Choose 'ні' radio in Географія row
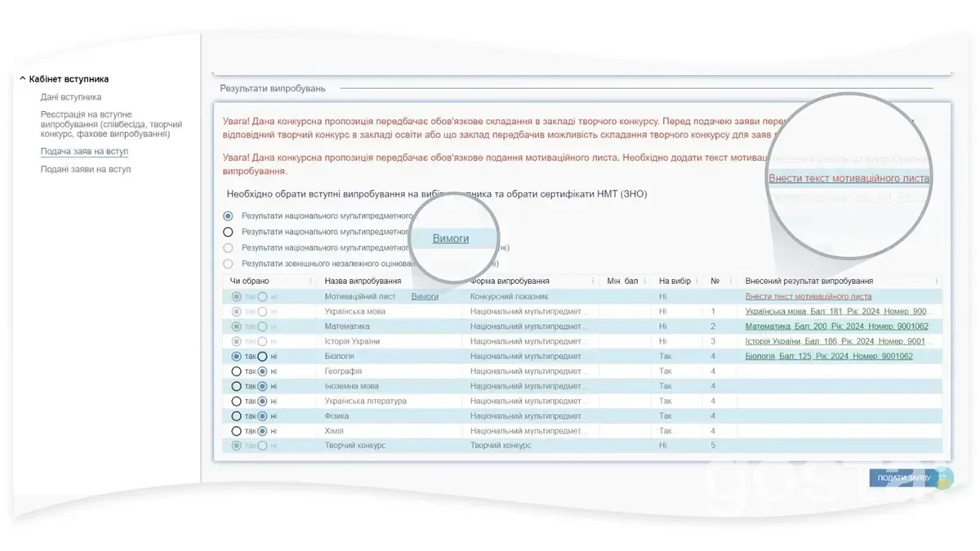Screen dimensions: 980x551 click(x=263, y=371)
